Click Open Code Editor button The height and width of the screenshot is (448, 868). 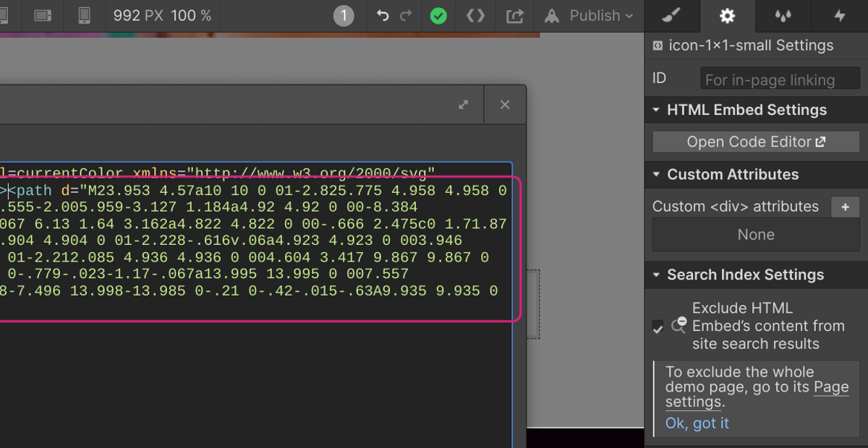click(x=756, y=142)
